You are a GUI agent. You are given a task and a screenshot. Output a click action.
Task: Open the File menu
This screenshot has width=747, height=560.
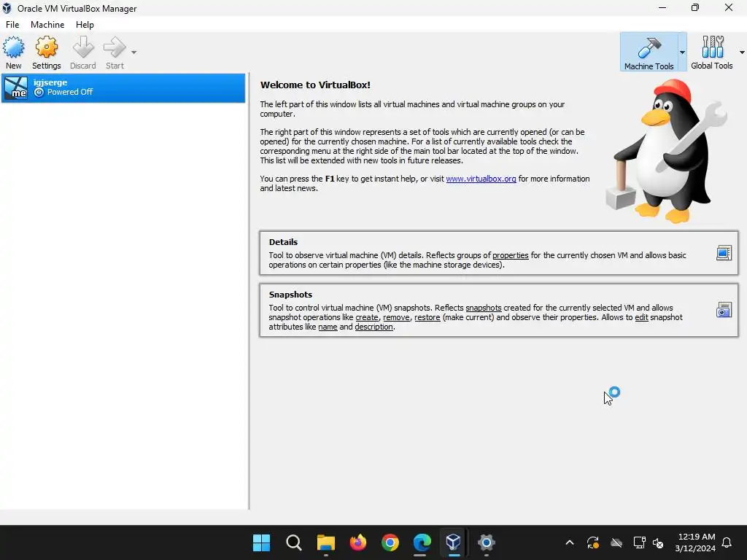point(12,25)
